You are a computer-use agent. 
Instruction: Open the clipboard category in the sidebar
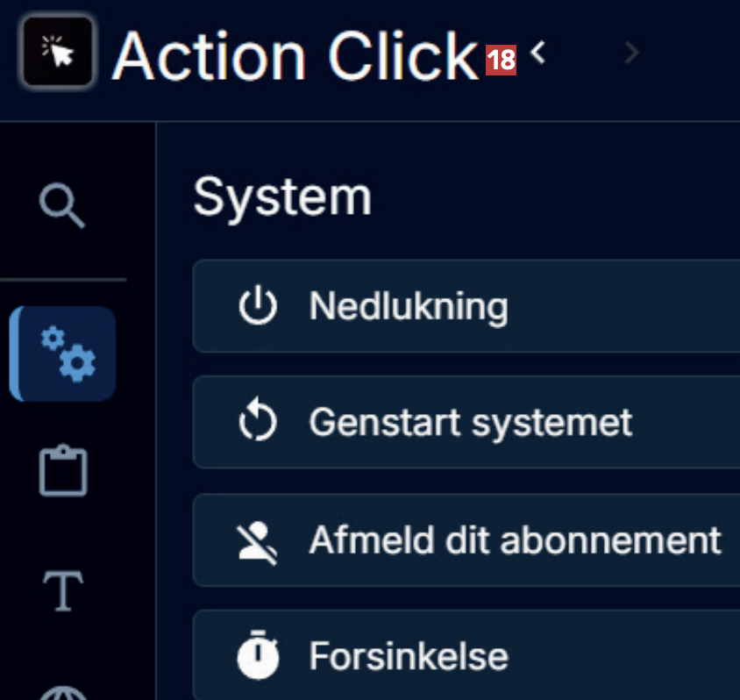[63, 471]
